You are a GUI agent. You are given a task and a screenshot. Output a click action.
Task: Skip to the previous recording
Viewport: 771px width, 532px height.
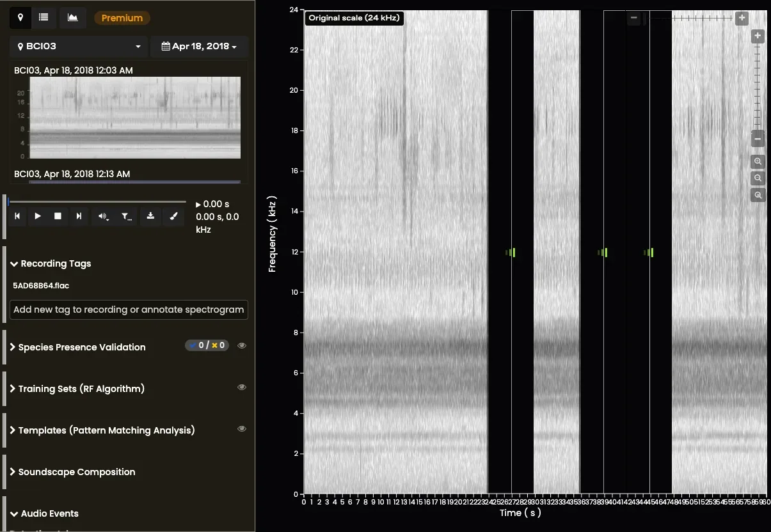point(17,216)
